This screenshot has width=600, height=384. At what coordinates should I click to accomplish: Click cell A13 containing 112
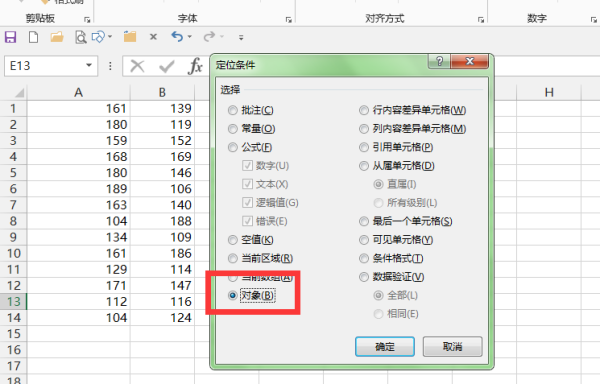coord(78,301)
